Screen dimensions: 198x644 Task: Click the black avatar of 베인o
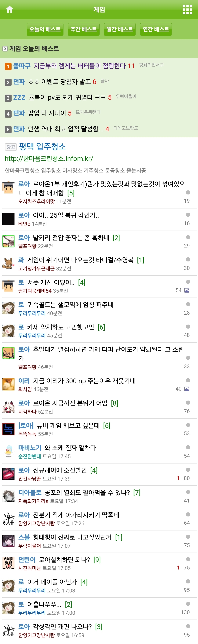pyautogui.click(x=8, y=219)
